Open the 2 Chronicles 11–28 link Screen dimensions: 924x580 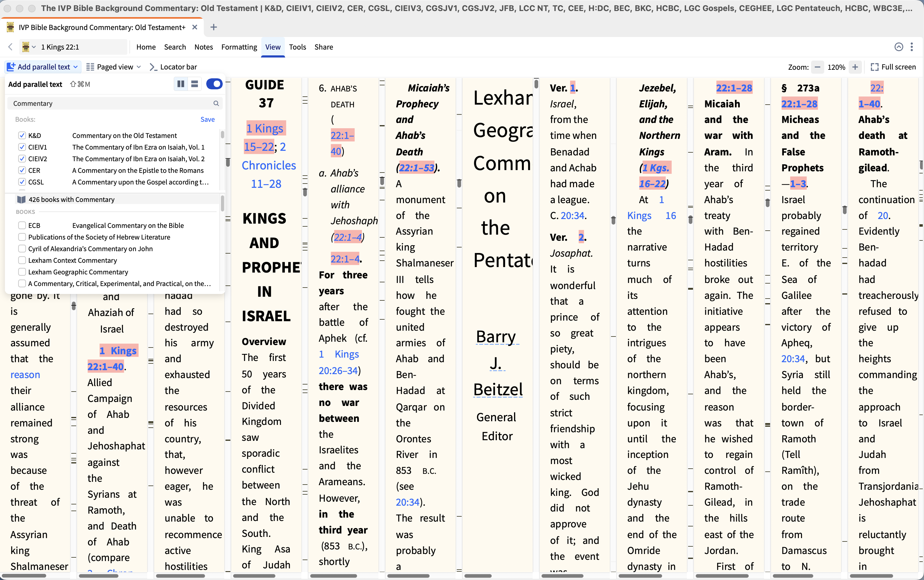click(x=269, y=165)
